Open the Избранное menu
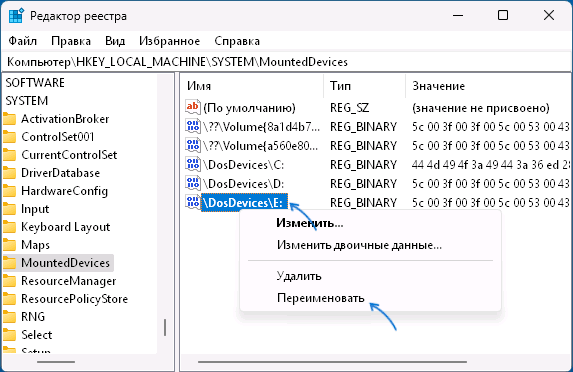 tap(170, 41)
